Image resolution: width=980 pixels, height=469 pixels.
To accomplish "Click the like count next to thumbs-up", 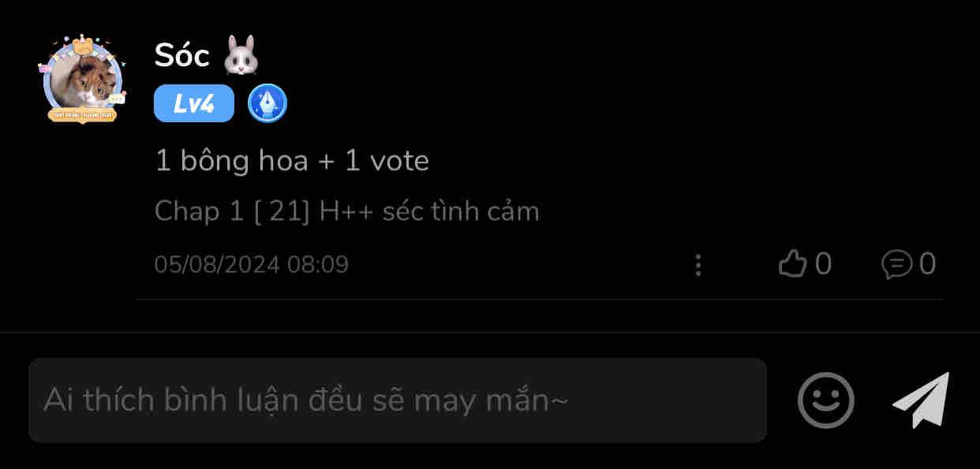I will (823, 264).
